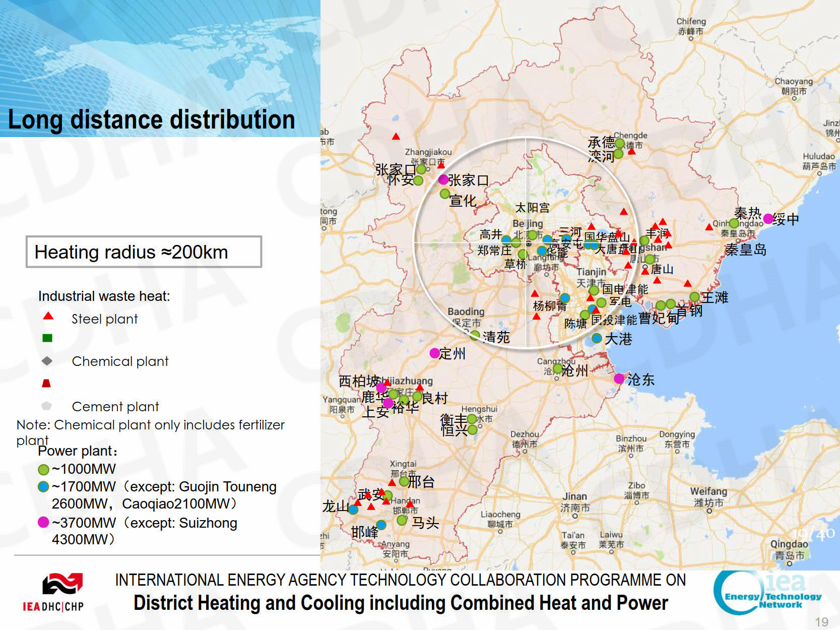Click the green marker next to 邢台
This screenshot has height=630, width=840.
(x=404, y=481)
